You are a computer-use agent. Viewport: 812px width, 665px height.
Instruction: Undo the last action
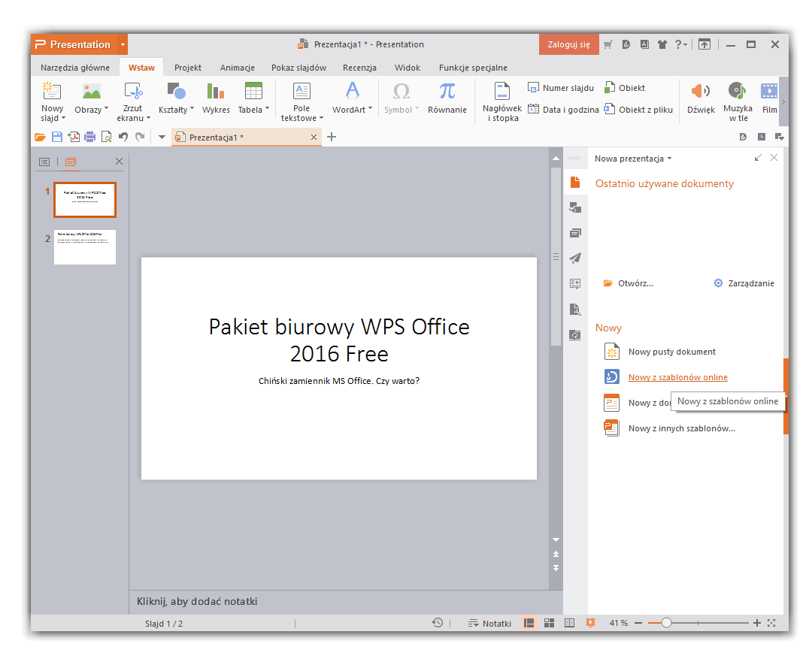pos(123,137)
